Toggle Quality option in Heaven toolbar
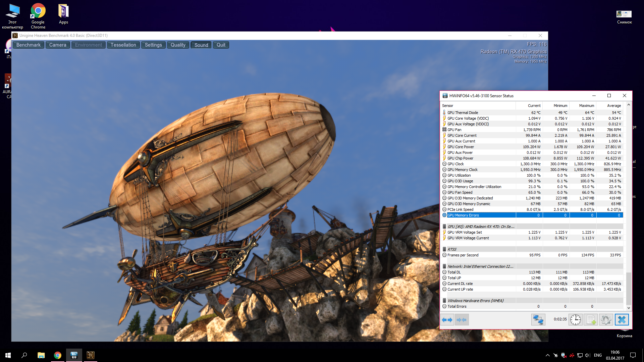Image resolution: width=644 pixels, height=362 pixels. click(x=178, y=45)
